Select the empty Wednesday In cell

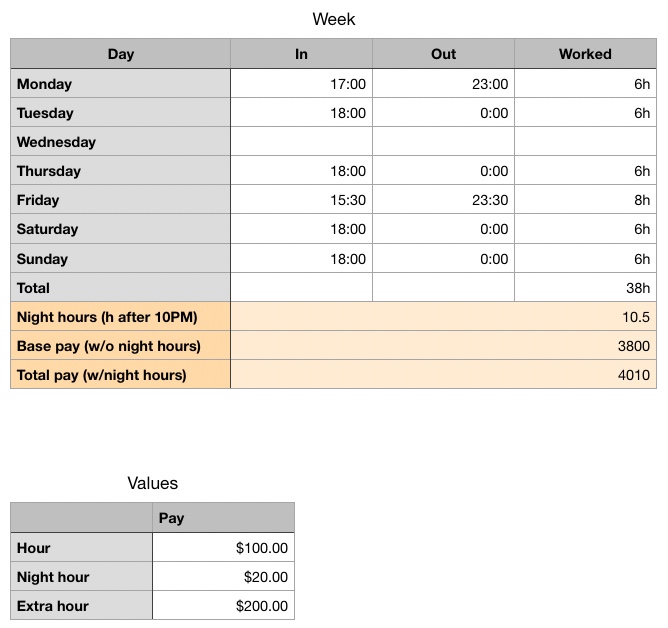[x=301, y=142]
